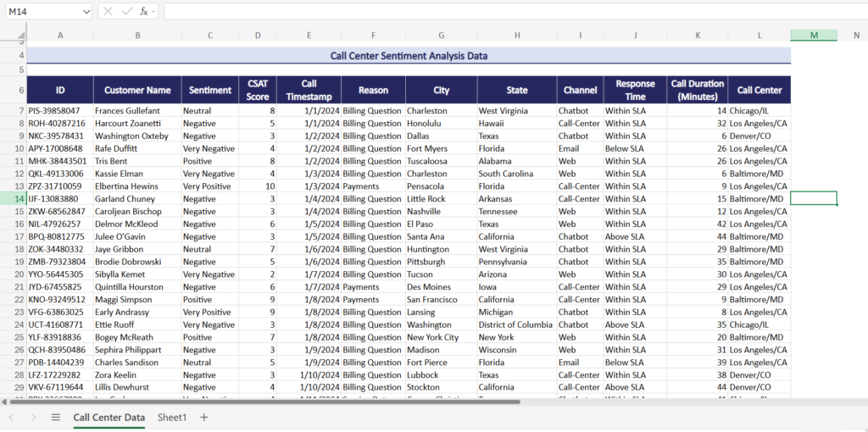Select column A header

click(60, 36)
